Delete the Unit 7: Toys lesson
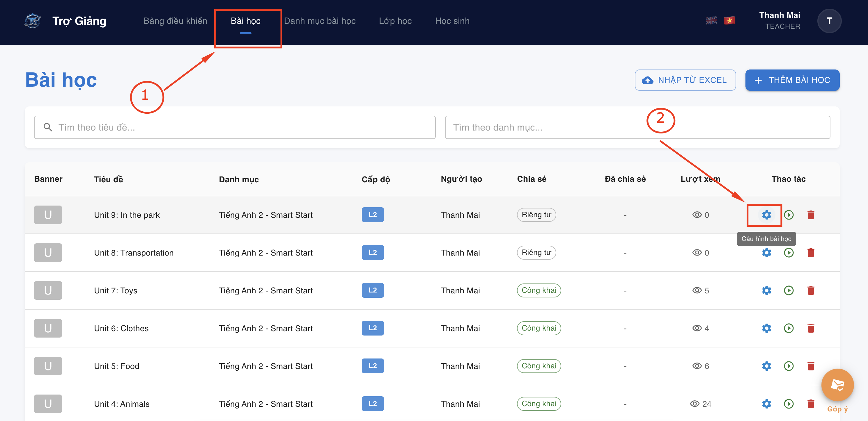The image size is (868, 421). 811,290
